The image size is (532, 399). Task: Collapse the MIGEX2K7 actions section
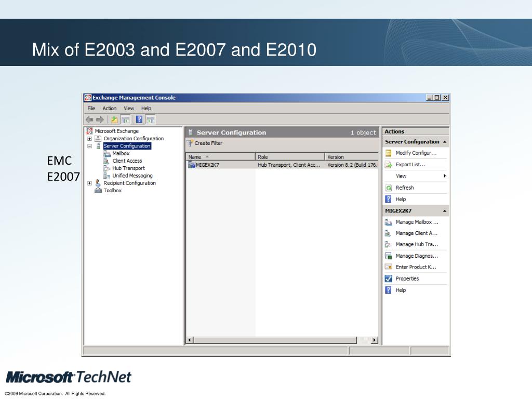coord(445,211)
